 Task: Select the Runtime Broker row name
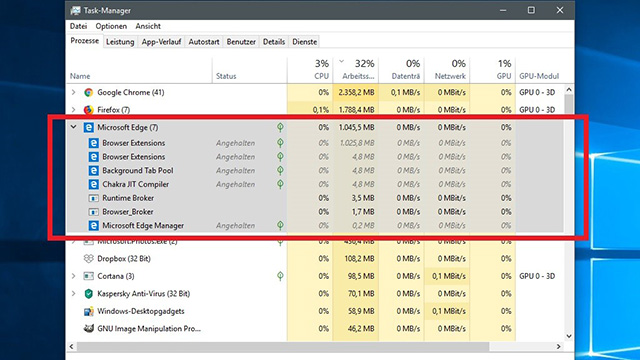click(x=128, y=198)
